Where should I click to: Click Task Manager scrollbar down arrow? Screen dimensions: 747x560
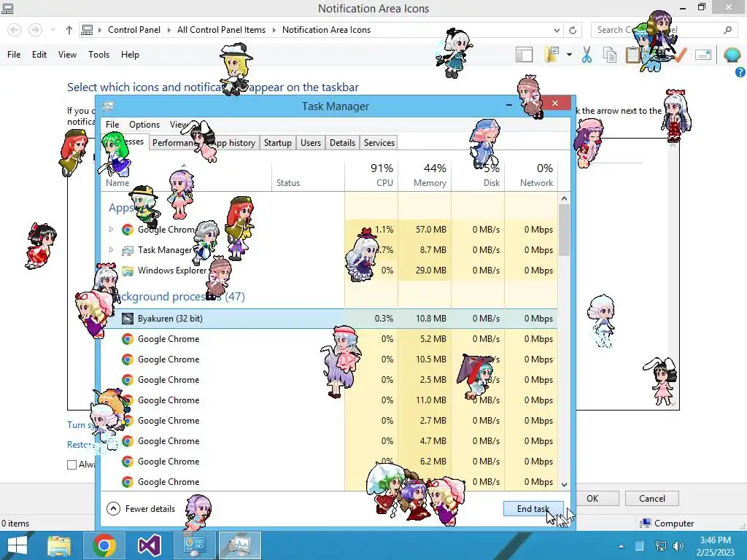tap(564, 485)
